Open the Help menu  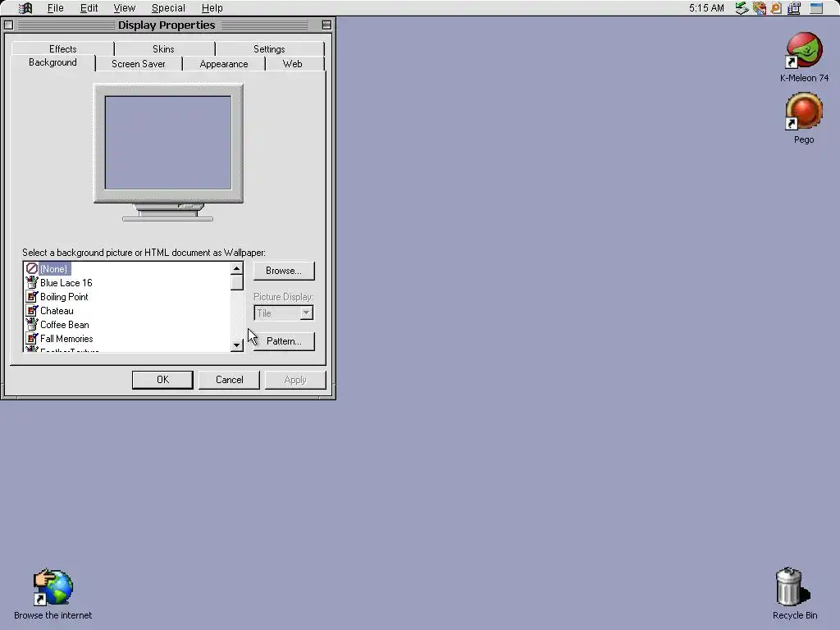click(x=212, y=8)
